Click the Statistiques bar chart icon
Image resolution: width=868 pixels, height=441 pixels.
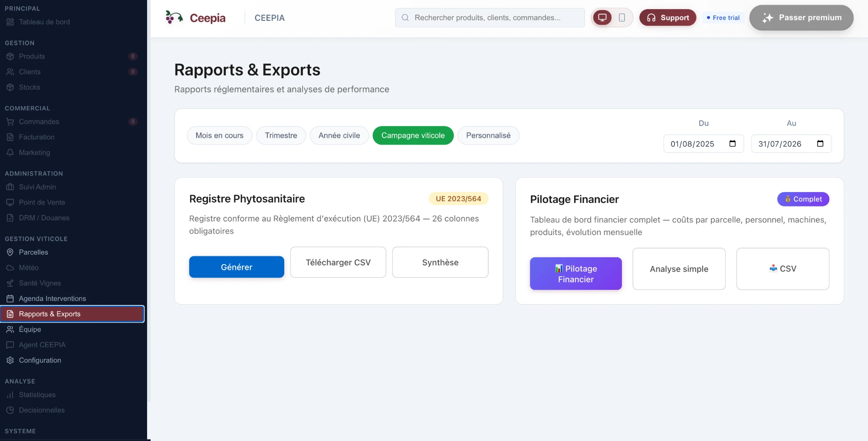click(10, 395)
